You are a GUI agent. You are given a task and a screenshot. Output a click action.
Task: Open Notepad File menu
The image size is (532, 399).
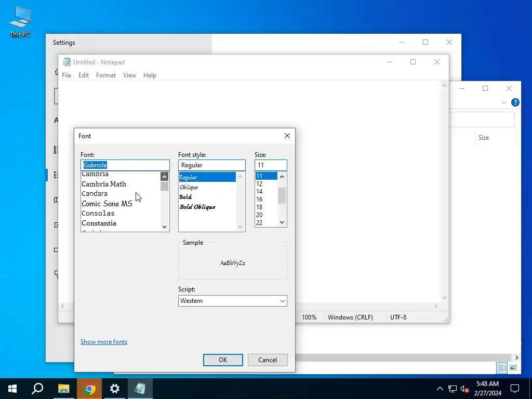tap(66, 75)
